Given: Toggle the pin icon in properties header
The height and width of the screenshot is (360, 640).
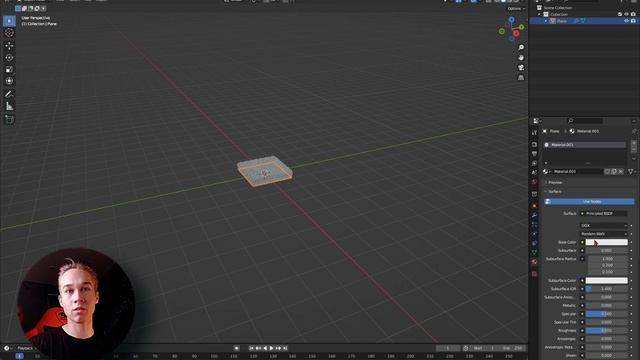Looking at the screenshot, I should (x=634, y=131).
